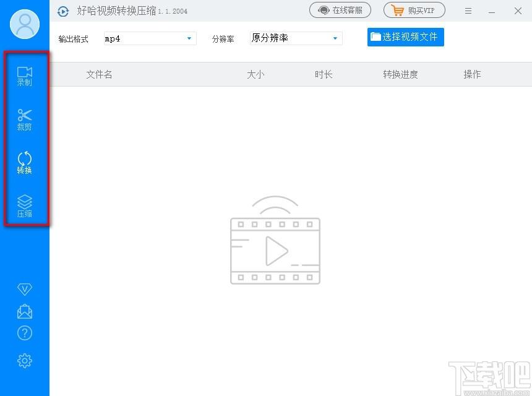This screenshot has height=396, width=532.
Task: Open the 压缩 compress mode
Action: 24,206
